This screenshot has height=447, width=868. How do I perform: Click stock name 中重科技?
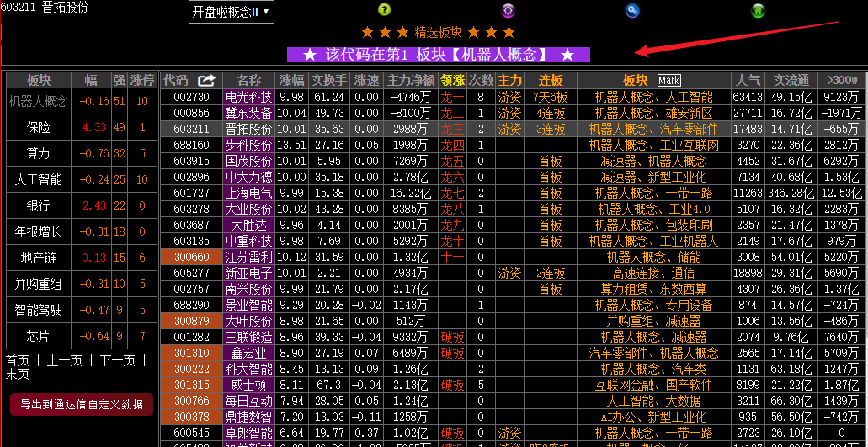pyautogui.click(x=249, y=242)
